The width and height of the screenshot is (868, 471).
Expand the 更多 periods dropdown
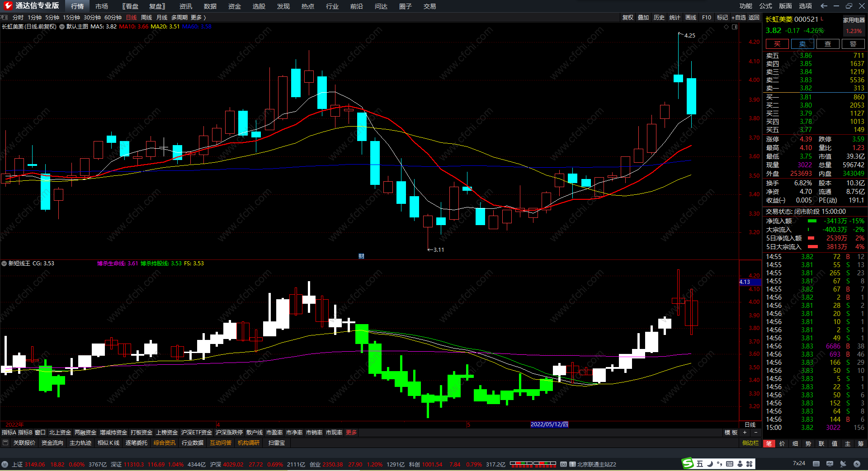198,17
